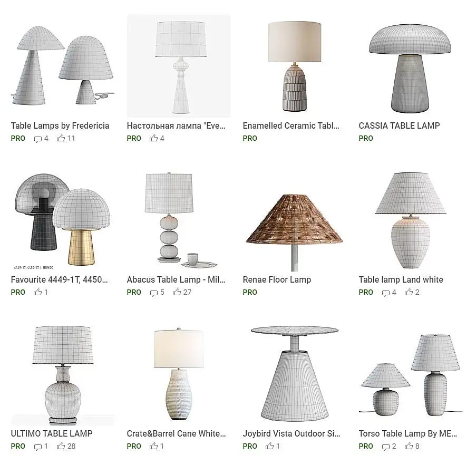Open the Joybird Vista Outdoor table thumbnail
The height and width of the screenshot is (455, 476).
pyautogui.click(x=295, y=374)
